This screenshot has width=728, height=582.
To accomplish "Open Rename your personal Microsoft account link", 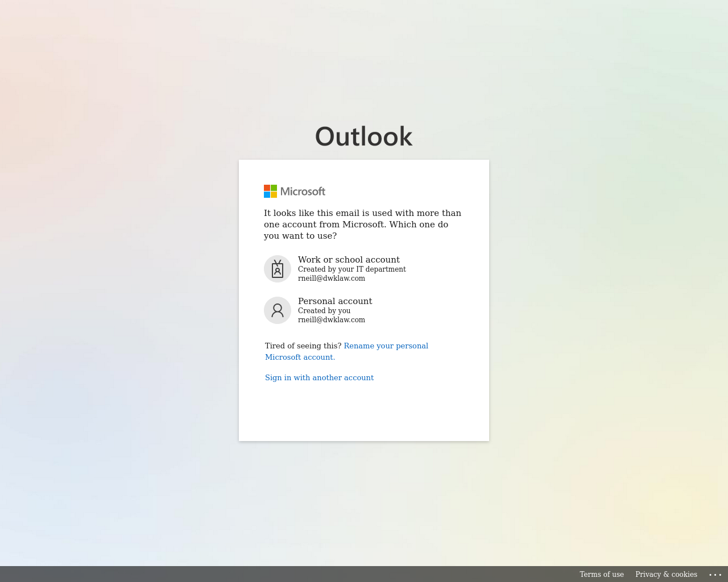I will (x=346, y=351).
